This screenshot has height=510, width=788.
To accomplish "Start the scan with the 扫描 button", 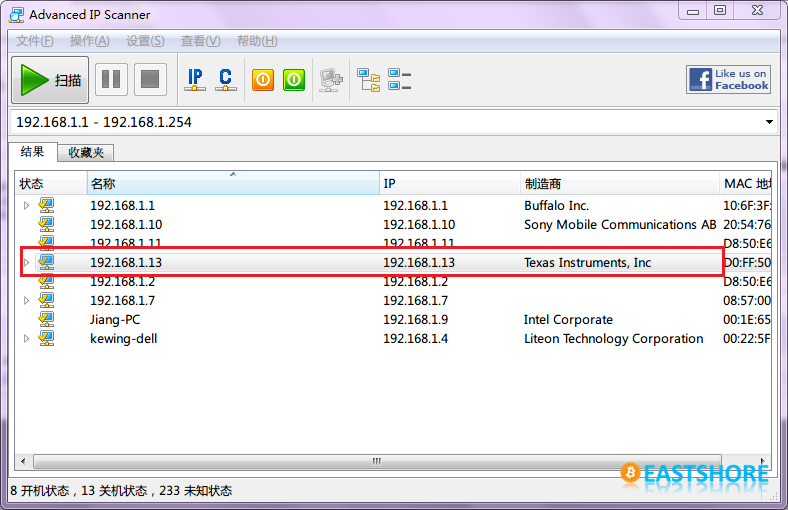I will [50, 80].
